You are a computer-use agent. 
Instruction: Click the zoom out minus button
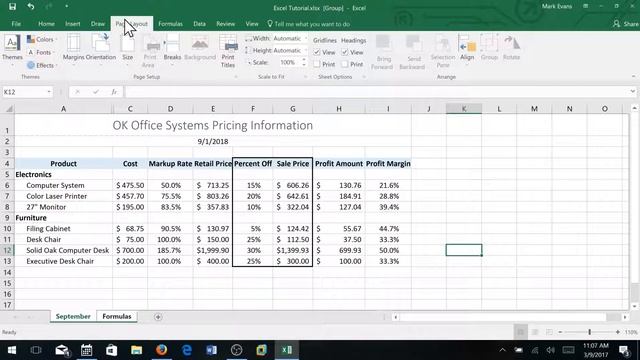(x=560, y=332)
